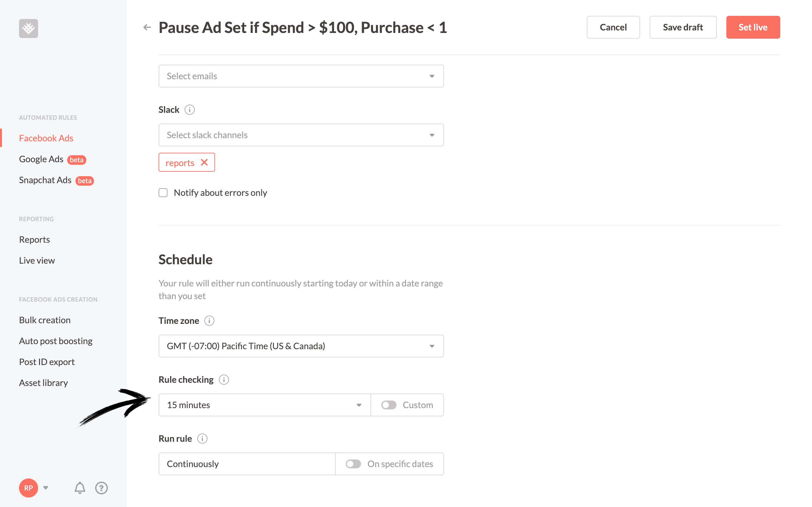This screenshot has width=812, height=507.
Task: Click the Save draft button
Action: pyautogui.click(x=682, y=27)
